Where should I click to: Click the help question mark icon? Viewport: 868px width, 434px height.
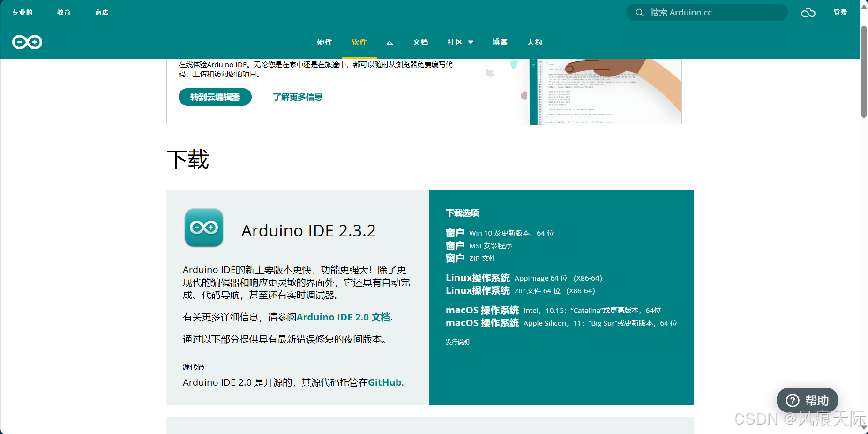pos(793,401)
